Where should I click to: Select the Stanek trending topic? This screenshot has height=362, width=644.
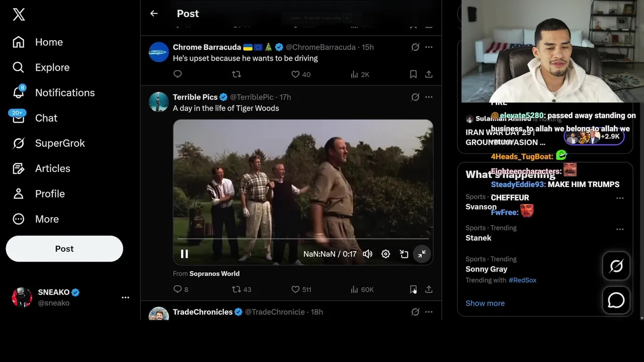pyautogui.click(x=478, y=238)
